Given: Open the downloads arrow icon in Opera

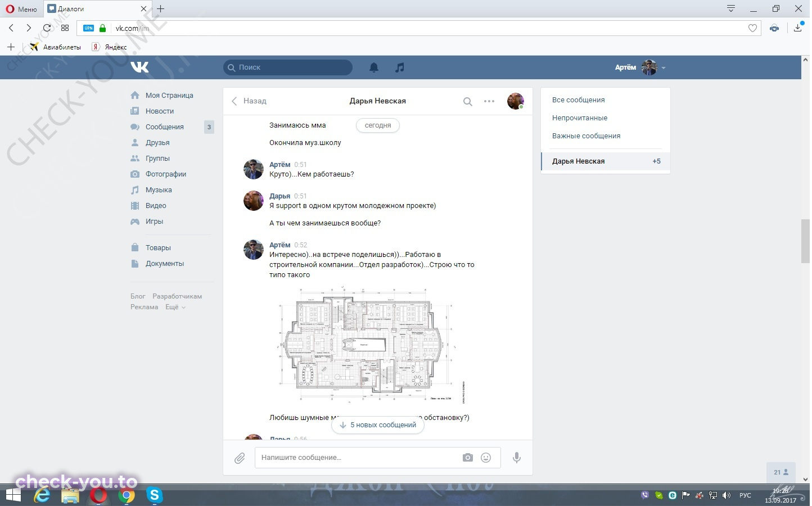Looking at the screenshot, I should point(797,28).
